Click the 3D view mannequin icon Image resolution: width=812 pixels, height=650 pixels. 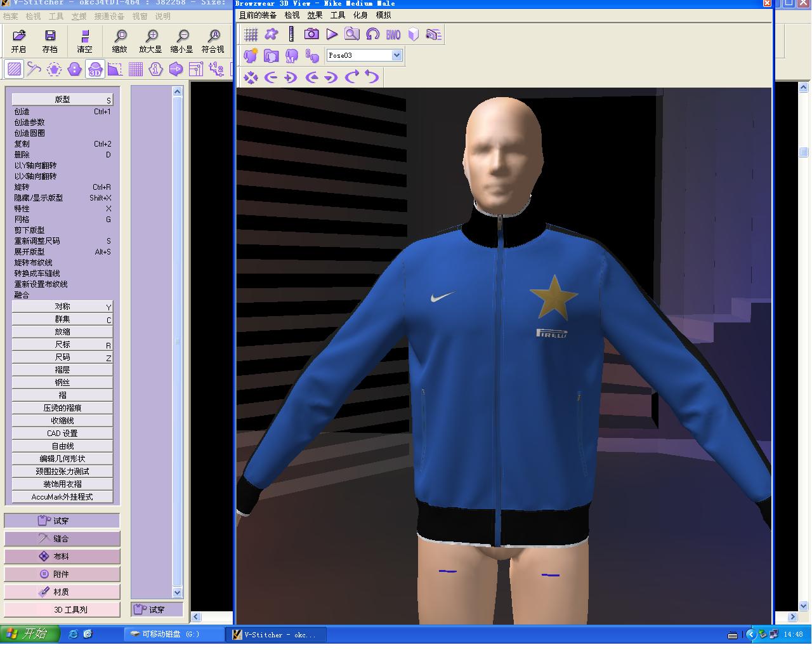pos(95,69)
